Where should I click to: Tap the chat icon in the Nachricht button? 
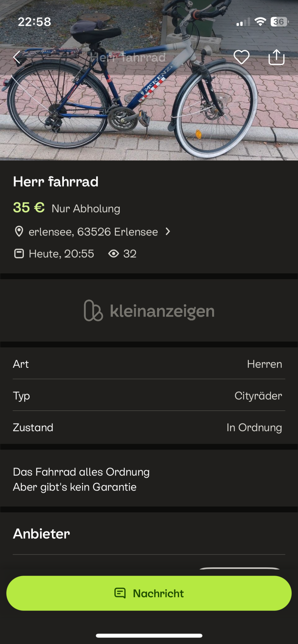(120, 593)
